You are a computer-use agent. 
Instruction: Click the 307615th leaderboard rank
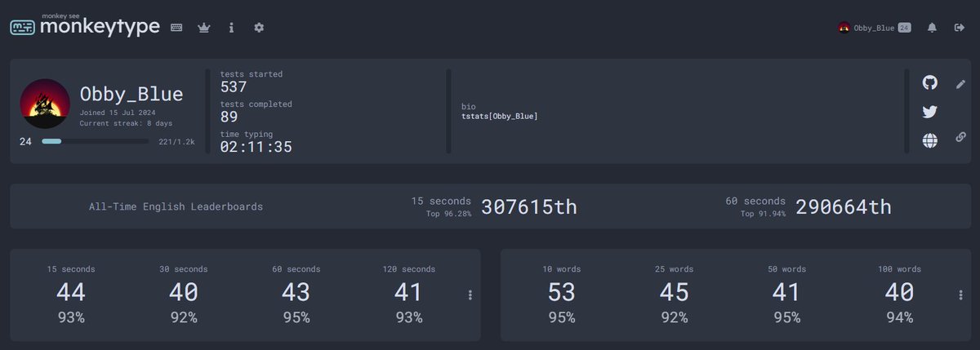pos(529,206)
